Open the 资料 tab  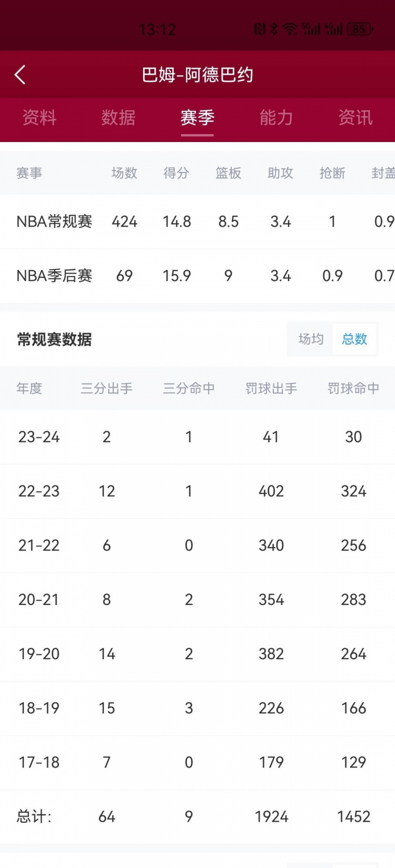coord(39,117)
